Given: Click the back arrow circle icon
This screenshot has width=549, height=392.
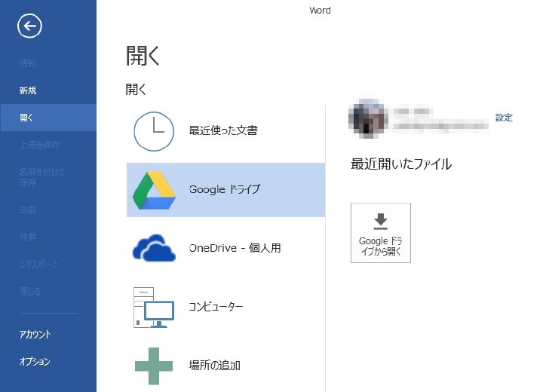Looking at the screenshot, I should tap(29, 26).
